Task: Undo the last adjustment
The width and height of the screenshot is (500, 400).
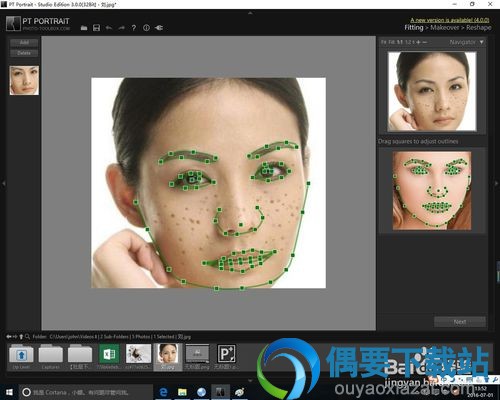Action: coord(109,28)
